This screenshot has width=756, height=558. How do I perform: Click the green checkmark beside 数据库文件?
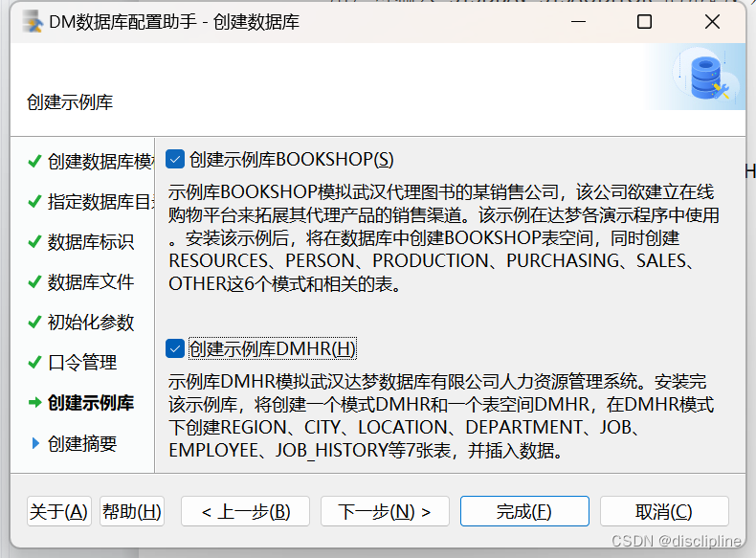coord(34,281)
